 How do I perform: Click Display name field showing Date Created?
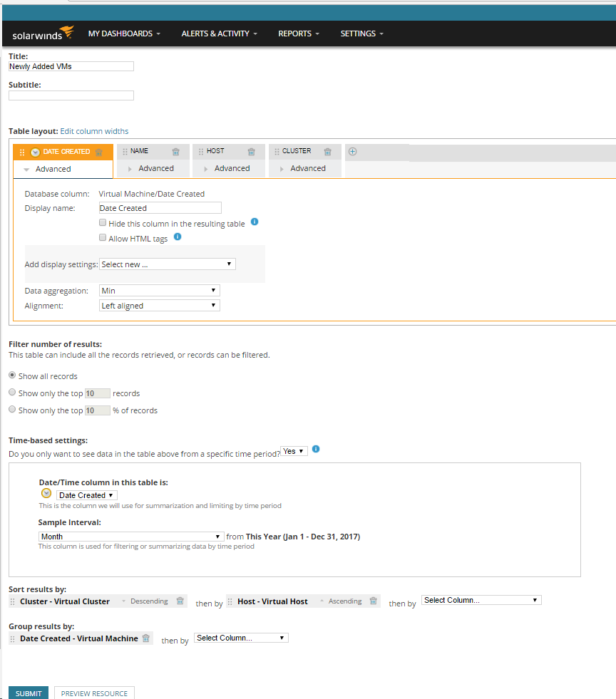[x=160, y=208]
